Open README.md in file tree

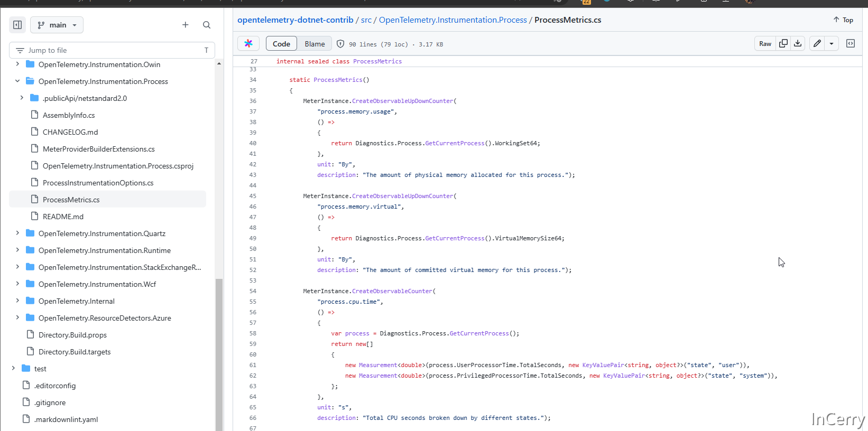63,217
